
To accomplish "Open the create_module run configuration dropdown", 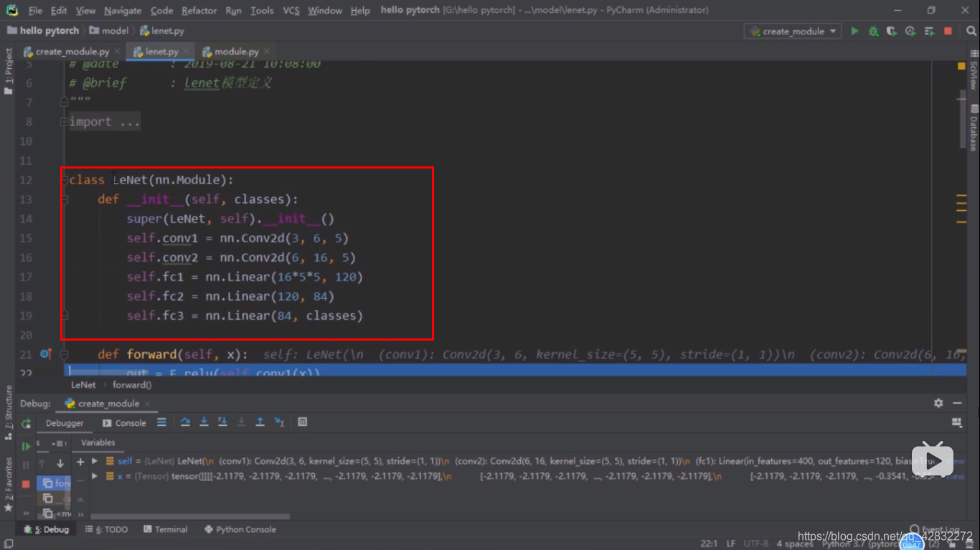I will coord(793,31).
